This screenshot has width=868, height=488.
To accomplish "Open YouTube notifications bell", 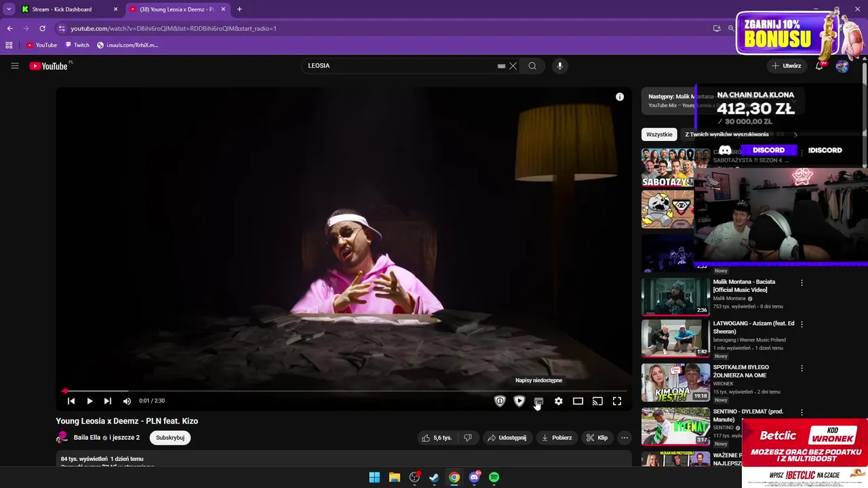I will tap(819, 66).
